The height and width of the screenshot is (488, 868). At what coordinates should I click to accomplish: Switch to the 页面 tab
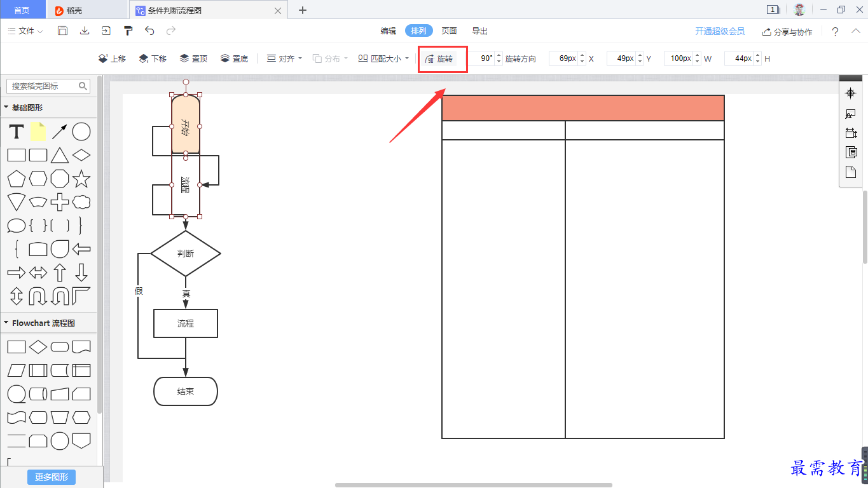click(450, 31)
